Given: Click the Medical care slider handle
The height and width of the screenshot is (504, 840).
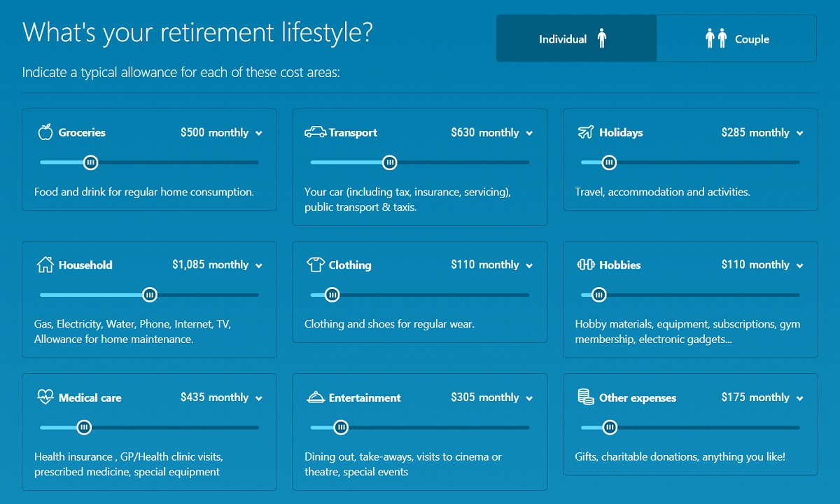Looking at the screenshot, I should pyautogui.click(x=84, y=427).
